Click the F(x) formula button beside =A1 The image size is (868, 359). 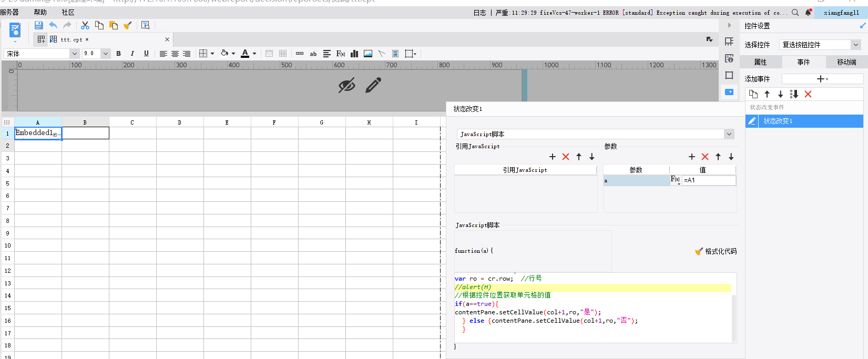pos(676,180)
